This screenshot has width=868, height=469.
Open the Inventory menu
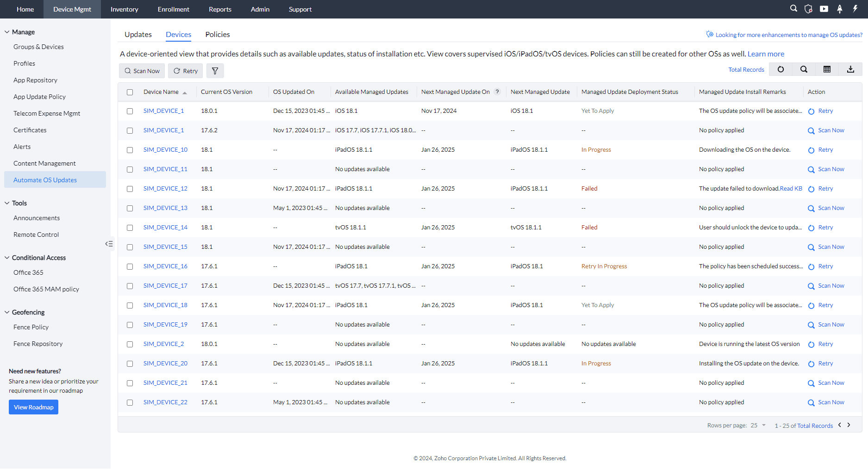pyautogui.click(x=124, y=9)
